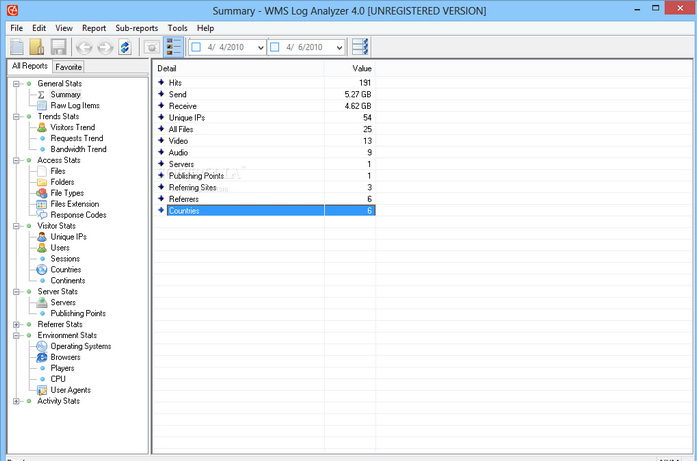Click the File Types pie icon
This screenshot has height=461, width=697.
[x=42, y=193]
